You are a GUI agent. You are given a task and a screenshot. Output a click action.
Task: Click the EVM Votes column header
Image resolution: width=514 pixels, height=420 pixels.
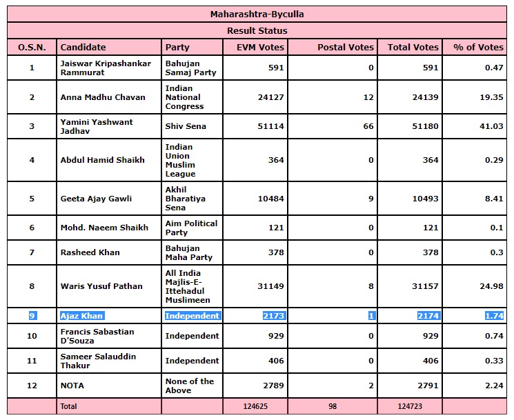click(255, 48)
